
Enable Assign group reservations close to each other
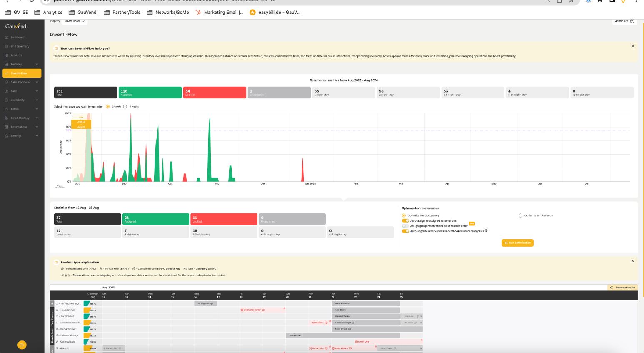click(x=405, y=226)
